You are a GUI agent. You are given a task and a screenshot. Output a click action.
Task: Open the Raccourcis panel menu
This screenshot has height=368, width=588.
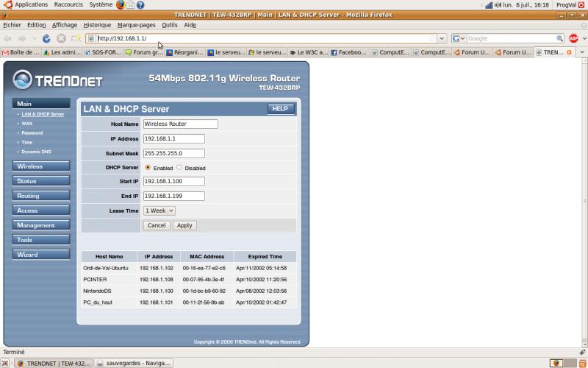[68, 4]
